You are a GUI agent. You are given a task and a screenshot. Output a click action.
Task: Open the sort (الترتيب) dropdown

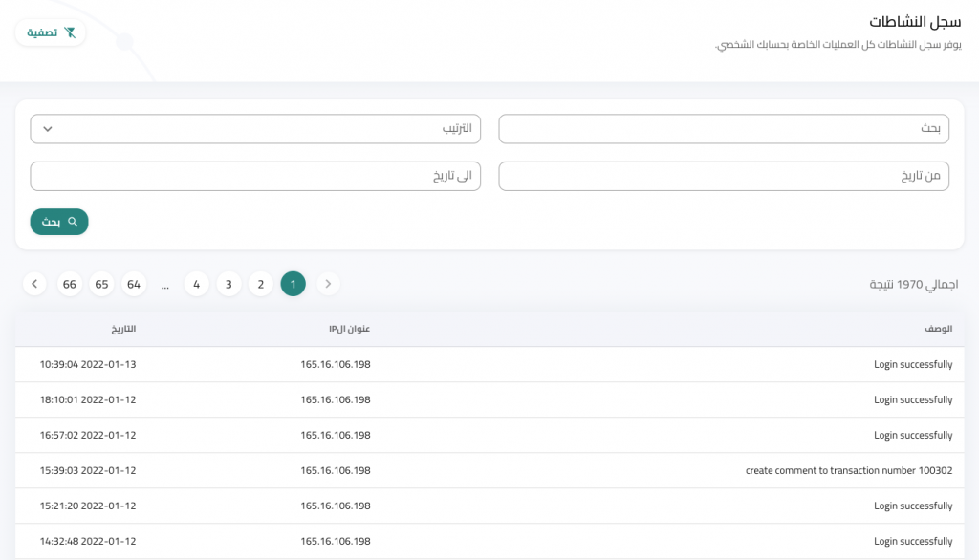point(255,129)
